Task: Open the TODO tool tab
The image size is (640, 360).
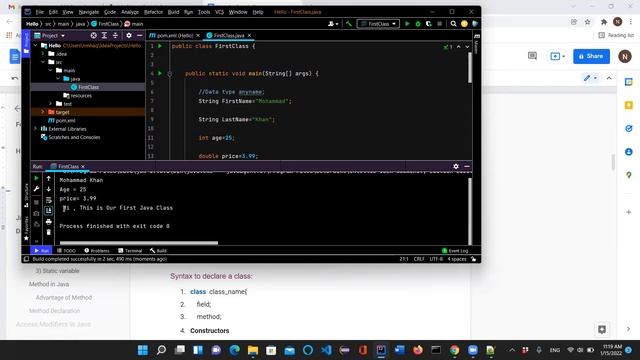Action: pos(67,251)
